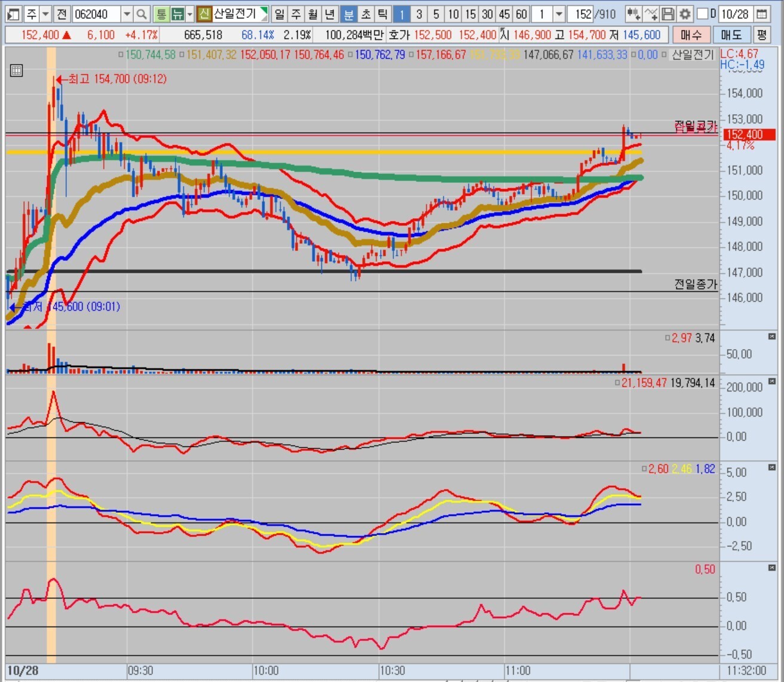Open the stock code 062040 dropdown
This screenshot has height=682, width=784.
click(x=127, y=14)
